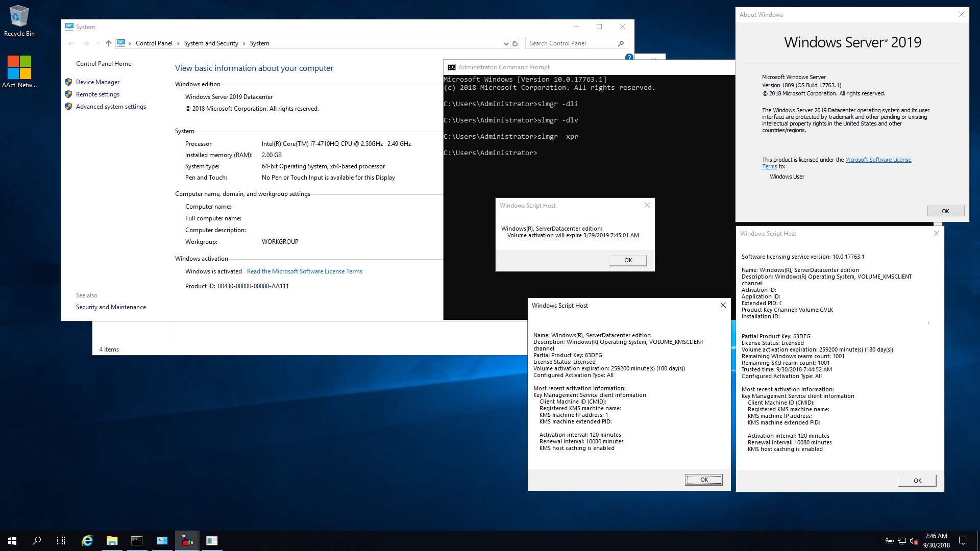
Task: Expand the chevron after System and Security
Action: [x=244, y=43]
